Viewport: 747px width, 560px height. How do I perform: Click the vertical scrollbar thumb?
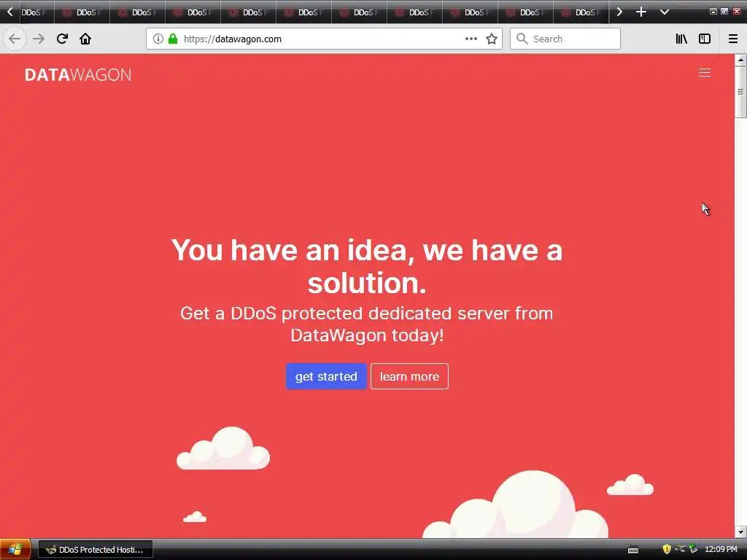[x=740, y=91]
